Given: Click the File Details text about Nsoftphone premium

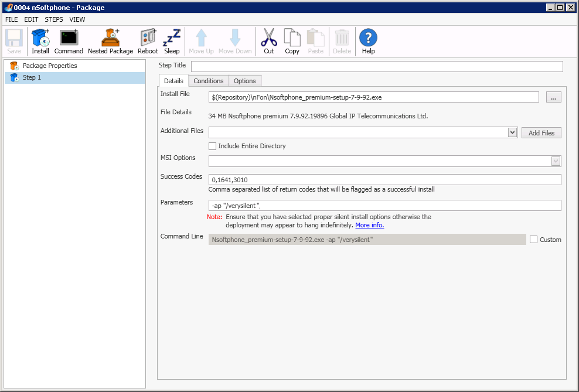Looking at the screenshot, I should (x=318, y=116).
